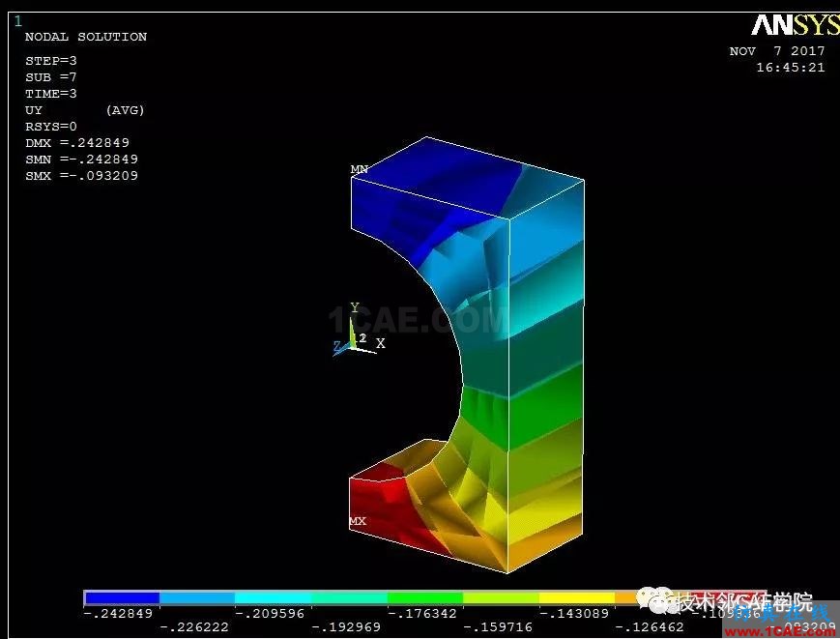Click the SMX =-.093209 value

tap(81, 176)
